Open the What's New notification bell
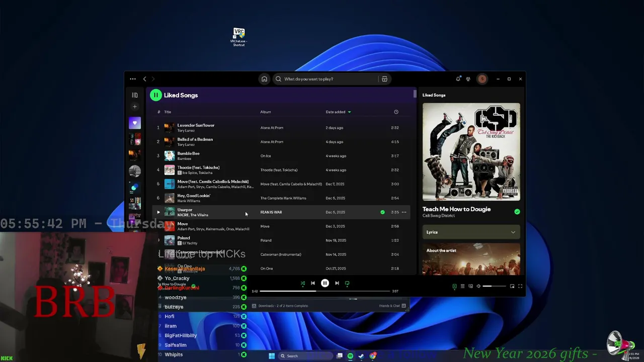Viewport: 644px width, 362px height. tap(458, 79)
